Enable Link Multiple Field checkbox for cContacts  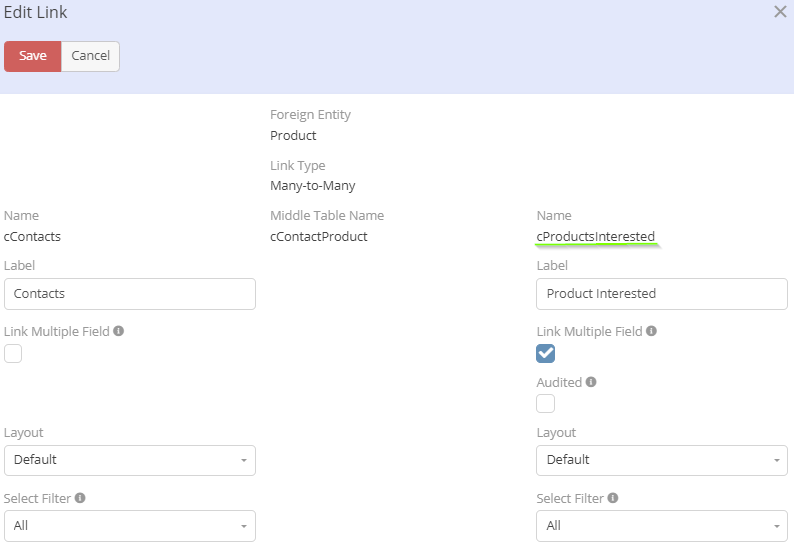point(13,353)
